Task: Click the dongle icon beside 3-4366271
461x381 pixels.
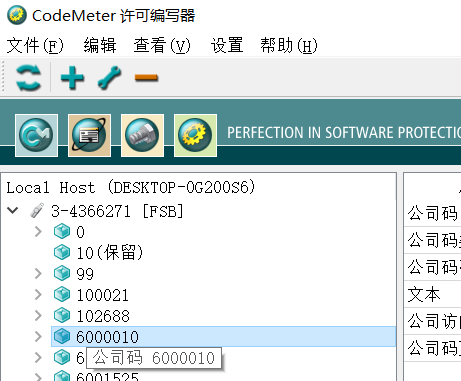Action: [37, 210]
